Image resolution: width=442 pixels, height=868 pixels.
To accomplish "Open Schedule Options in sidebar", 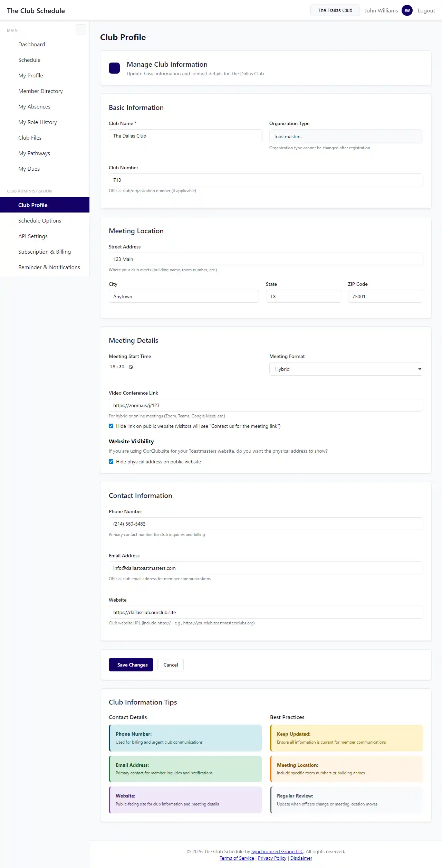I will click(40, 220).
